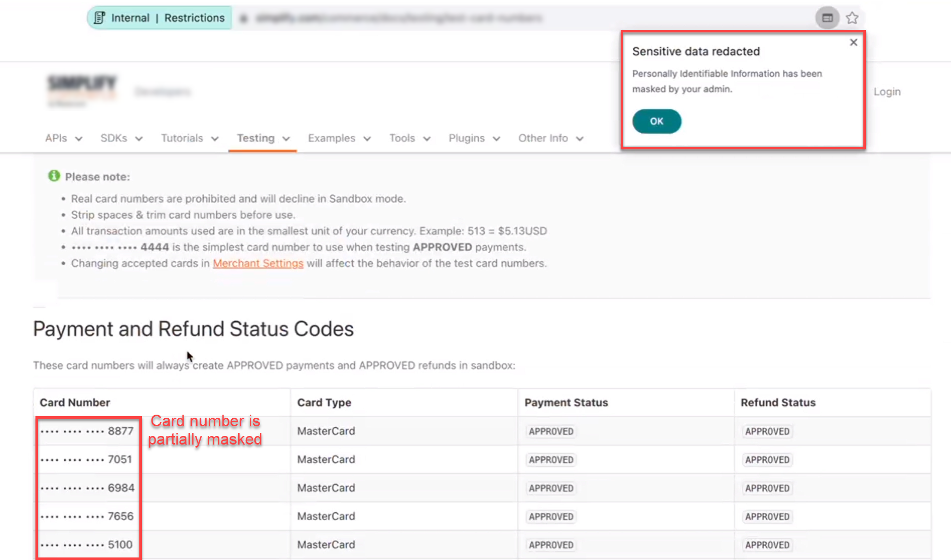Click the green info icon beside Please note

coord(54,176)
